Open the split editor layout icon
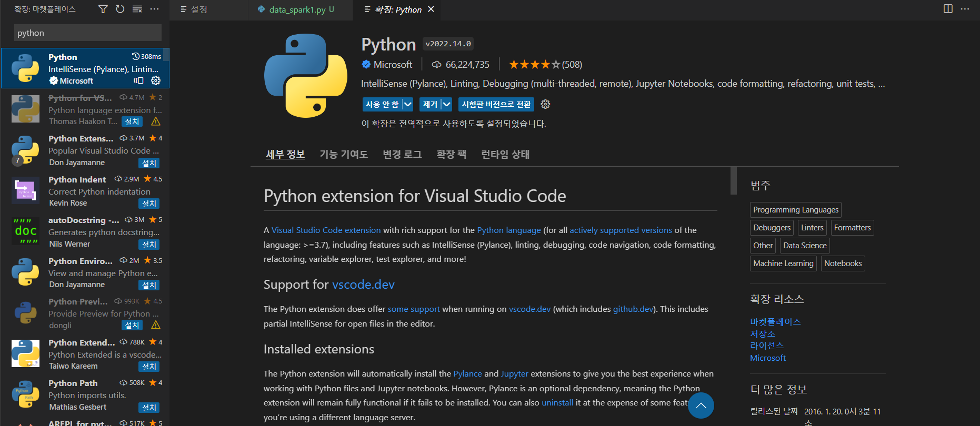Screen dimensions: 980x426 click(948, 9)
